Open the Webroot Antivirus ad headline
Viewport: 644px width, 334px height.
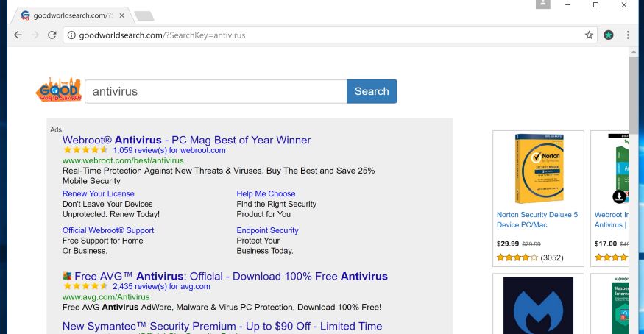point(186,140)
